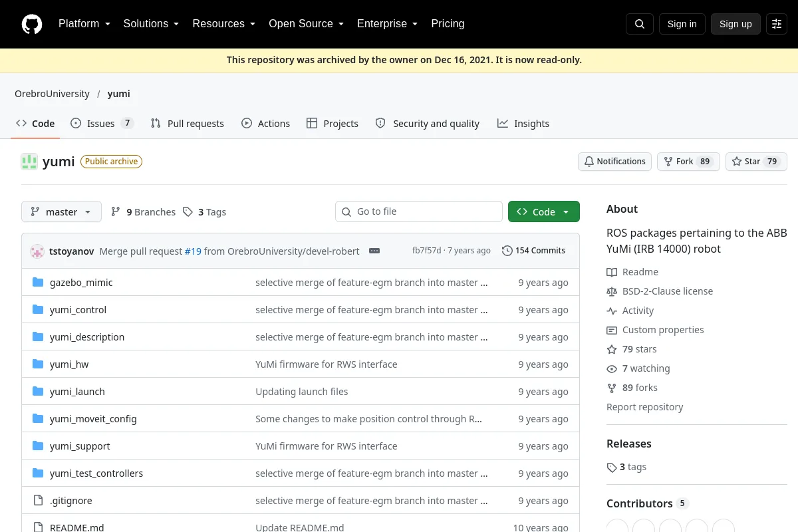
Task: Open the BSD-2-Clause license link
Action: 668,291
